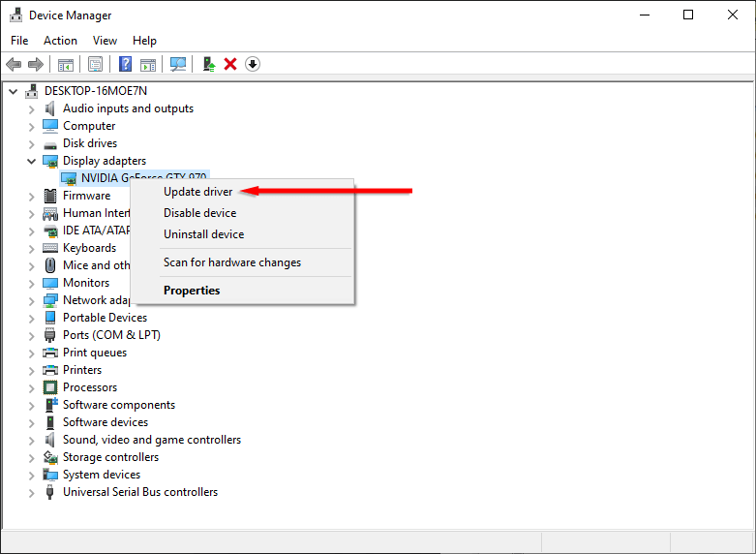Collapse the Display adapters category
The width and height of the screenshot is (756, 554).
(32, 161)
